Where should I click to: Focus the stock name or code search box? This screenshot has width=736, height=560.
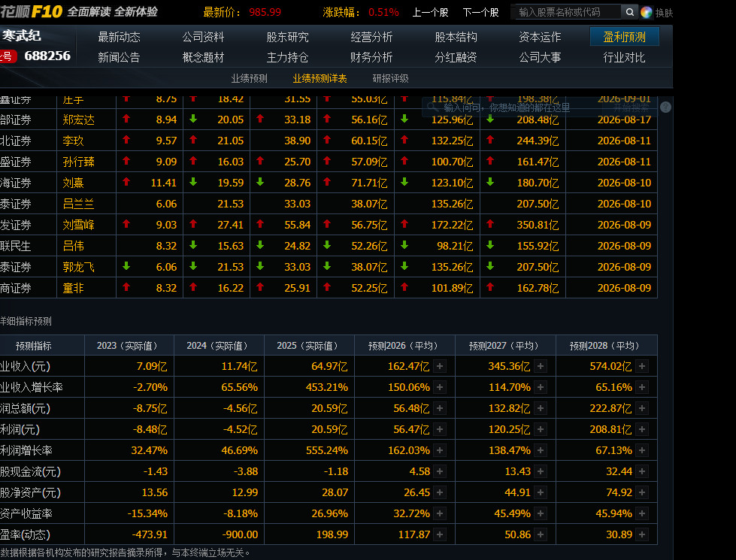click(x=565, y=12)
